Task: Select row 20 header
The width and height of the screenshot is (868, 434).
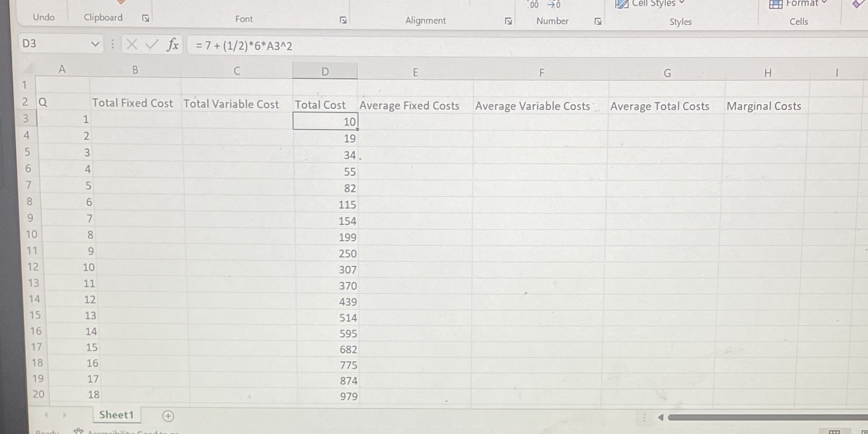Action: [38, 394]
